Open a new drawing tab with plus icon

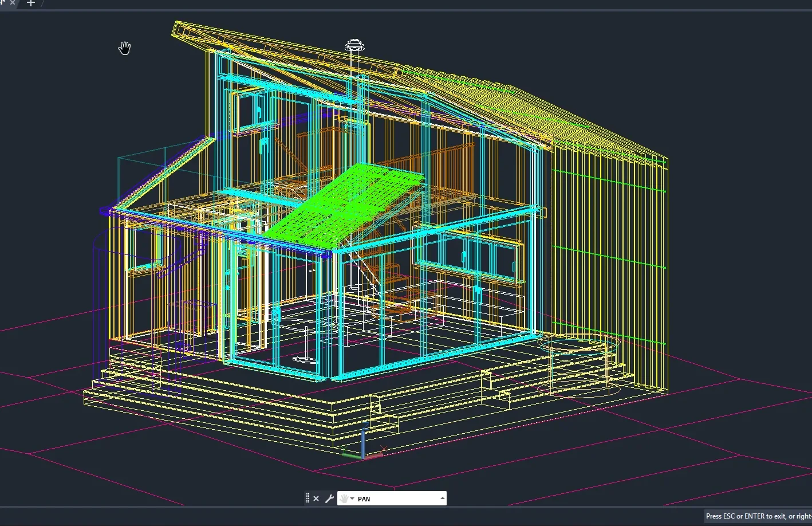click(31, 3)
